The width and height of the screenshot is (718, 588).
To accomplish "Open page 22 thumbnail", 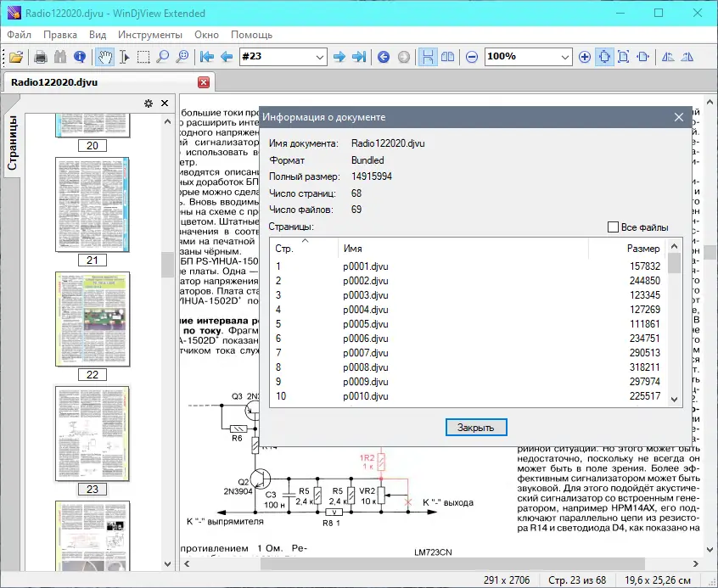I will [93, 319].
